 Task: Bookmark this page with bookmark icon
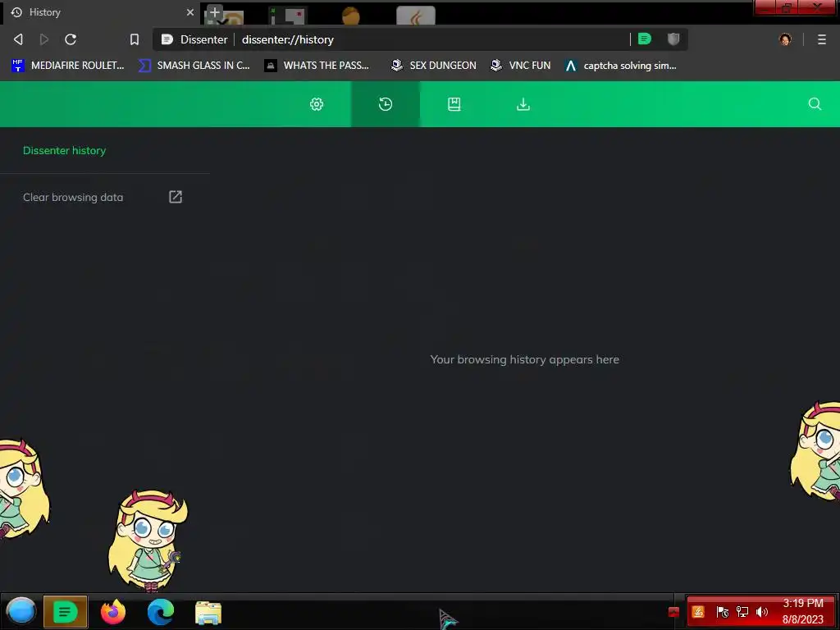coord(135,39)
